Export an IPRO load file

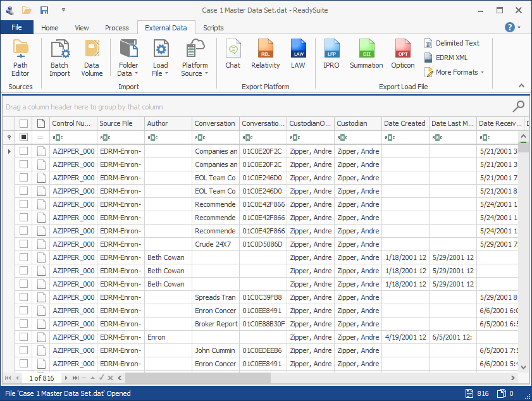pyautogui.click(x=331, y=54)
